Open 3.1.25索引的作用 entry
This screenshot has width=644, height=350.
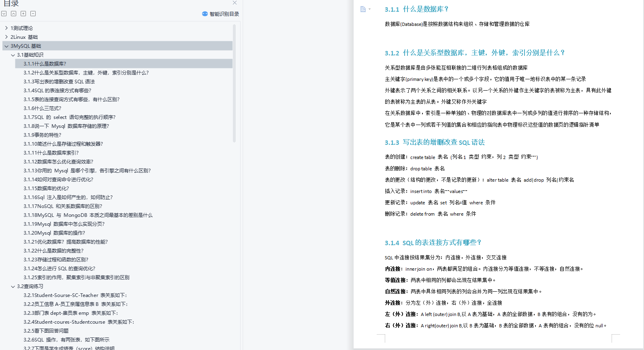(77, 278)
